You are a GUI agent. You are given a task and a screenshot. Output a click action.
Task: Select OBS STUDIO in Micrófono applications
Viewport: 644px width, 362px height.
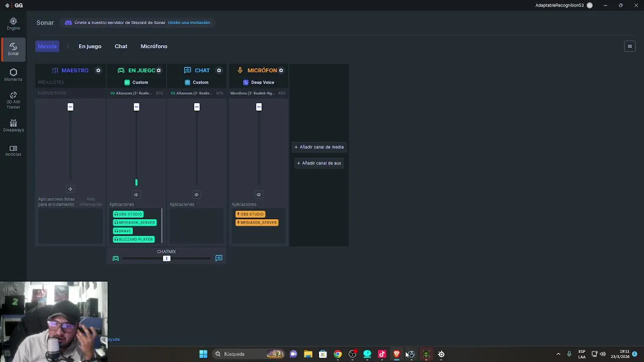250,214
